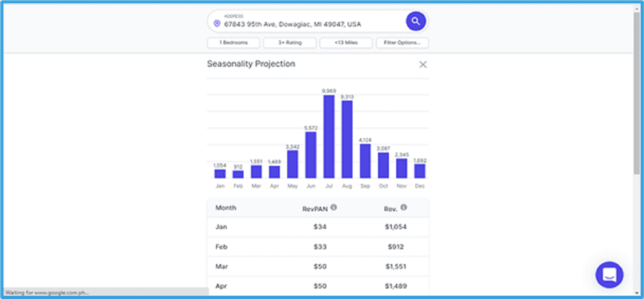Select the June bar in seasonality chart
This screenshot has height=299, width=644.
click(311, 154)
